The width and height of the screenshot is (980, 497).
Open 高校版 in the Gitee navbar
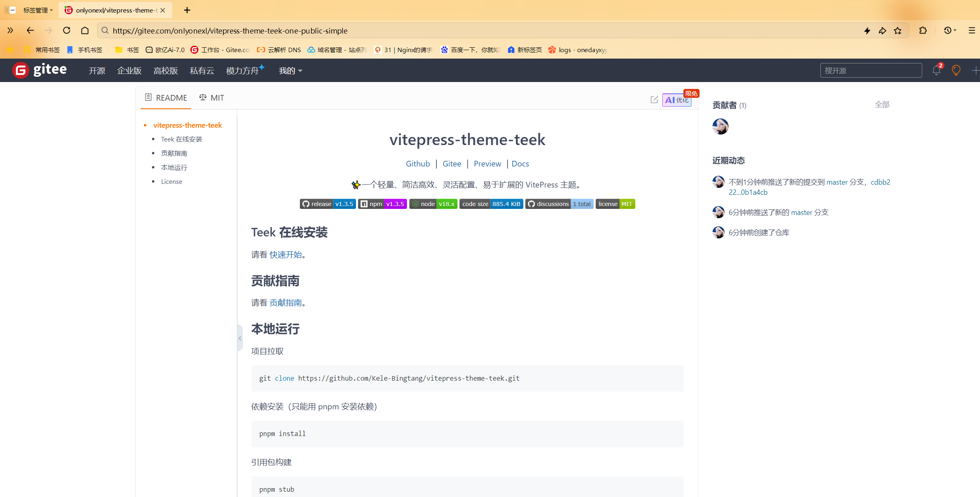[166, 71]
